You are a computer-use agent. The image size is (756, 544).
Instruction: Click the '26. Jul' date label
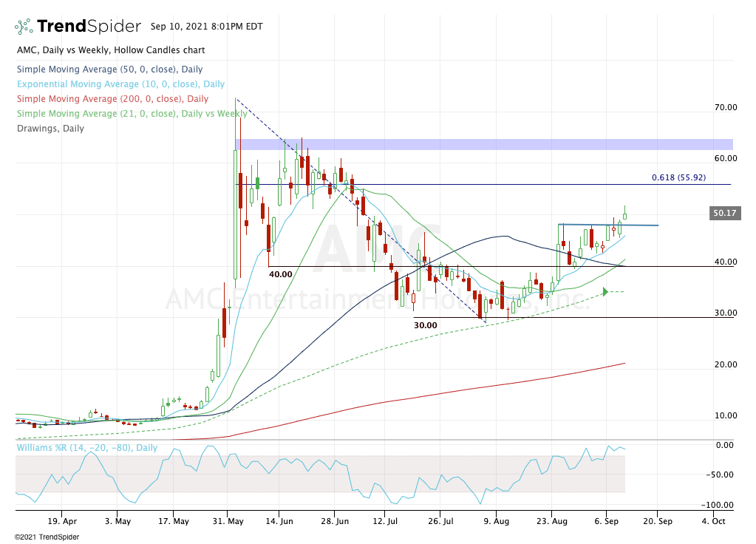click(x=440, y=521)
